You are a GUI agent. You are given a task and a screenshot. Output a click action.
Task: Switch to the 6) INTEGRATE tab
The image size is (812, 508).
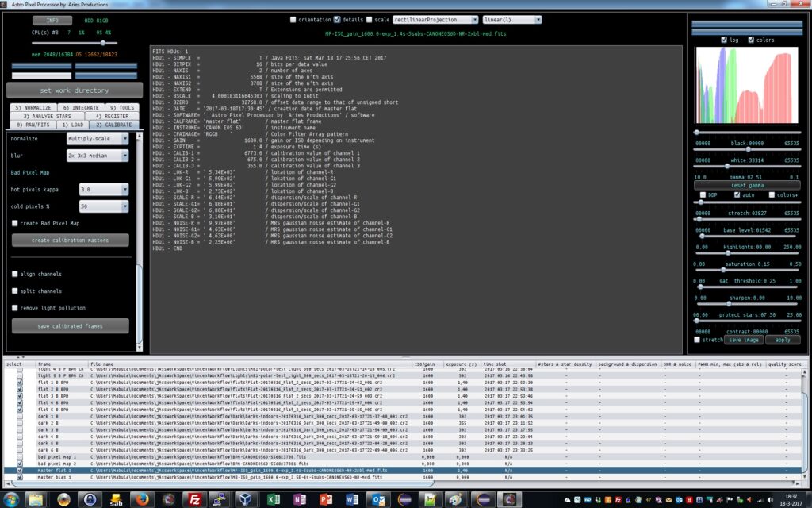click(81, 108)
